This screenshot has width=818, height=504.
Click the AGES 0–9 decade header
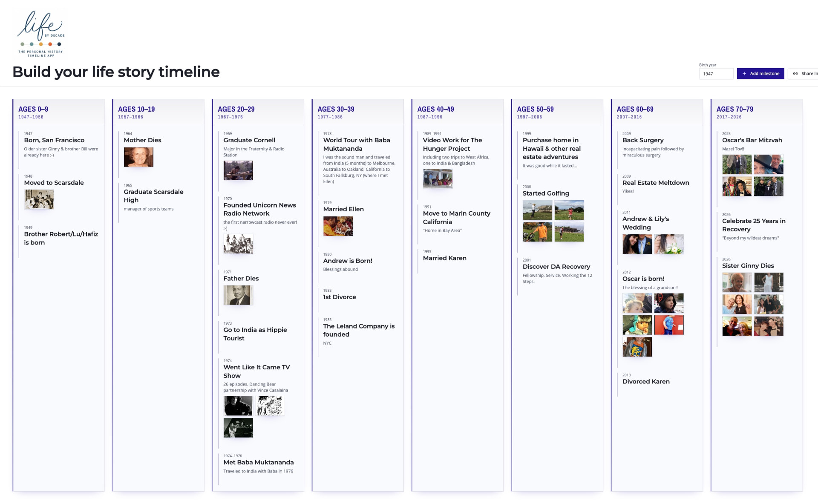[x=59, y=112]
